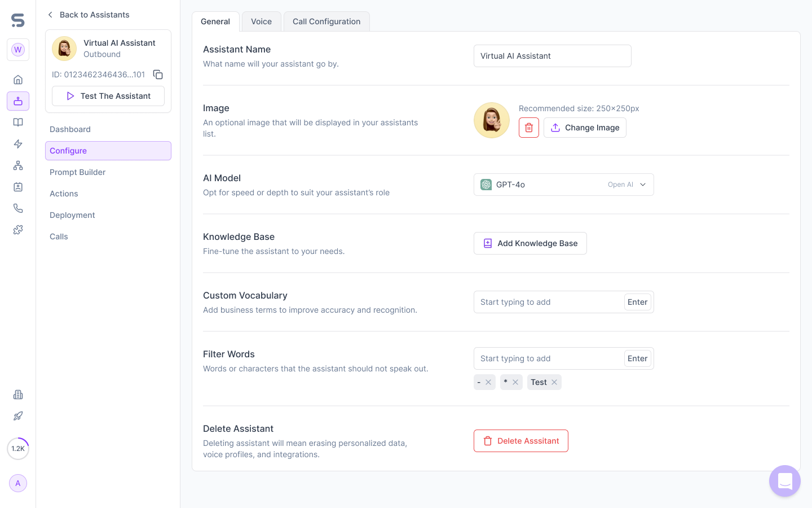
Task: Open the chat support bubble
Action: [x=785, y=481]
